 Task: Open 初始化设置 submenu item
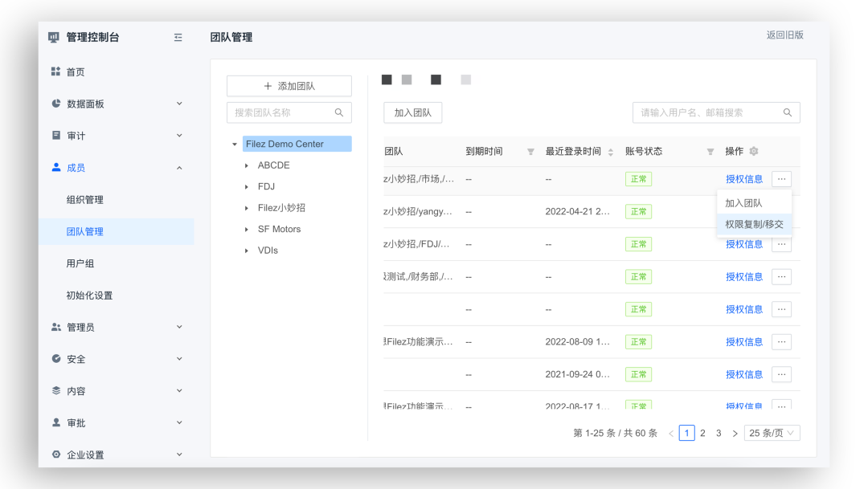89,295
